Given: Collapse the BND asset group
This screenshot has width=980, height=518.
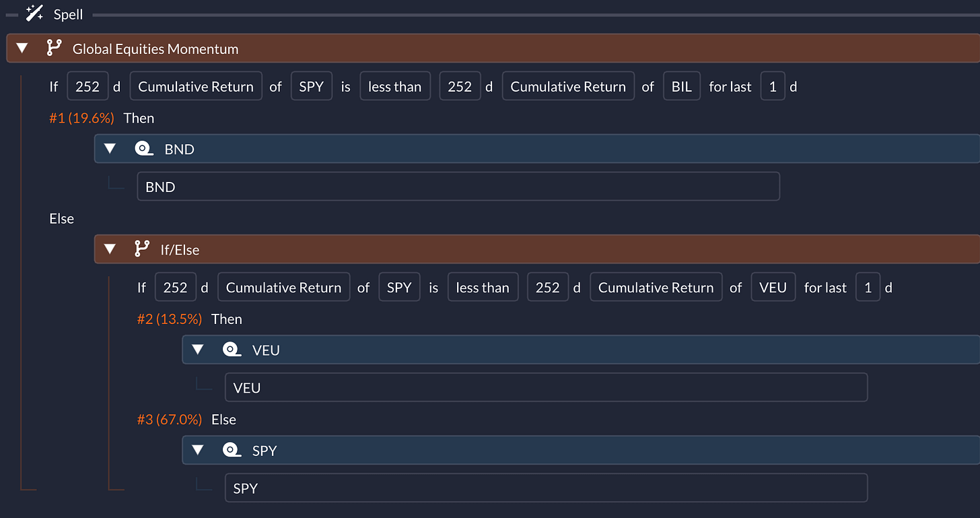Looking at the screenshot, I should (110, 149).
